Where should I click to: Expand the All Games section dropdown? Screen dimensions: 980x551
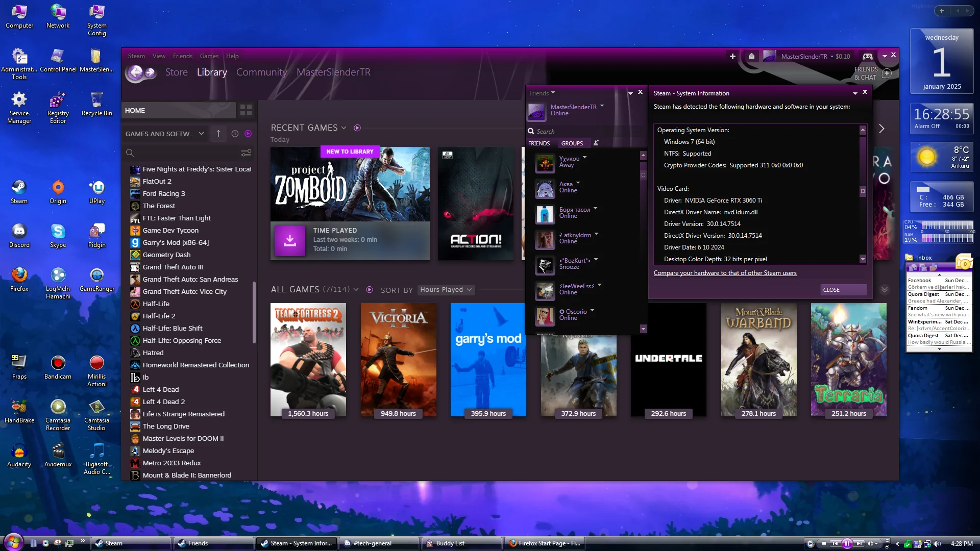point(356,289)
